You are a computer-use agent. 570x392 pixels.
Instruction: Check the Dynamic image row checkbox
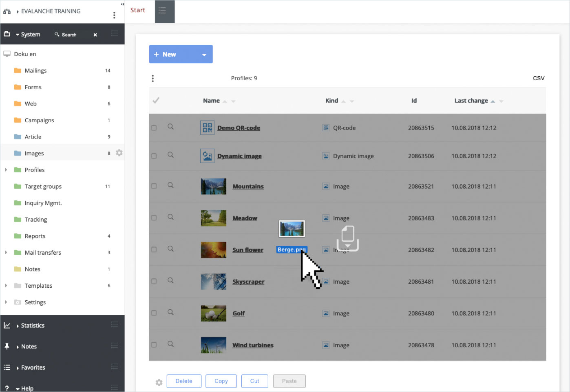[x=154, y=156]
